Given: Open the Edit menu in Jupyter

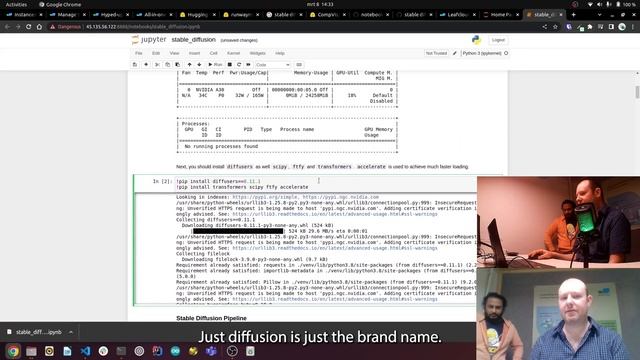Looking at the screenshot, I should pyautogui.click(x=156, y=53).
